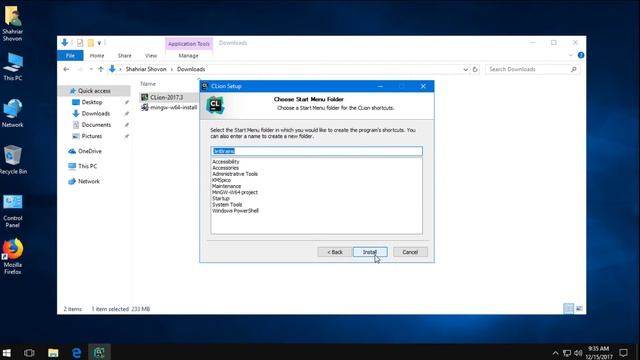Image resolution: width=640 pixels, height=360 pixels.
Task: Click Shahriar Shovon in address breadcrumb
Action: coord(146,69)
